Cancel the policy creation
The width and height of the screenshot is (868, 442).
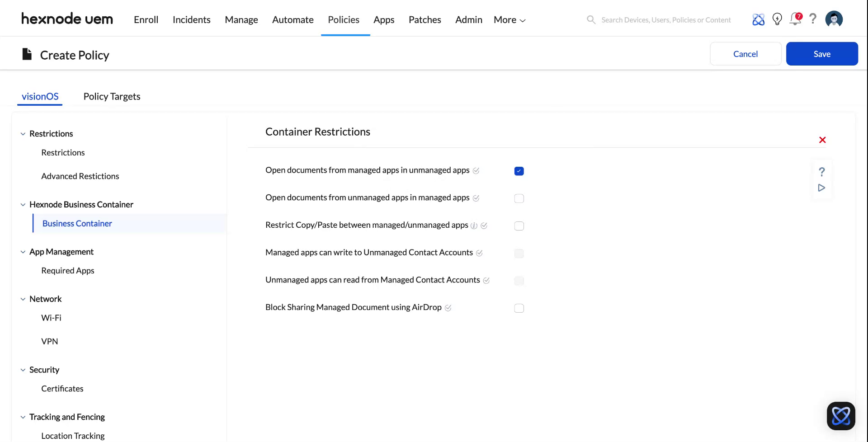(745, 53)
